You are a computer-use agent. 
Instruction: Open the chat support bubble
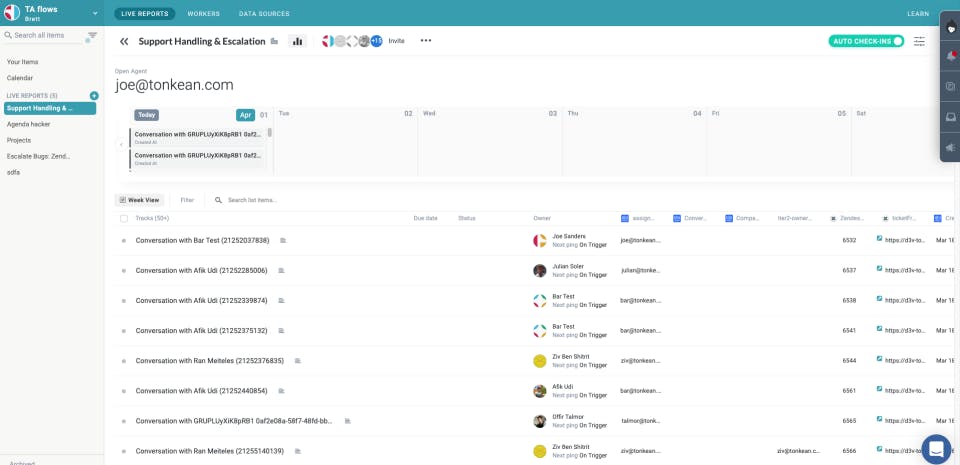936,449
